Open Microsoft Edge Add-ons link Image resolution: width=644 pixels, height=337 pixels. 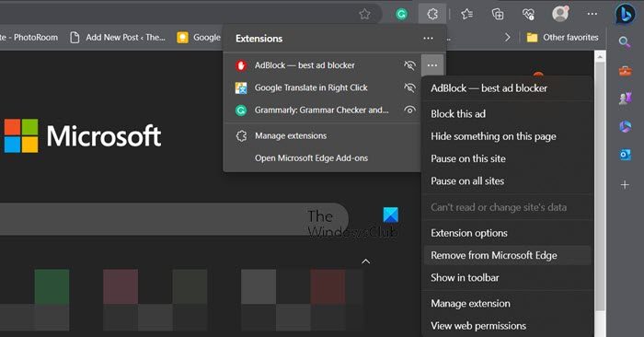pyautogui.click(x=311, y=158)
